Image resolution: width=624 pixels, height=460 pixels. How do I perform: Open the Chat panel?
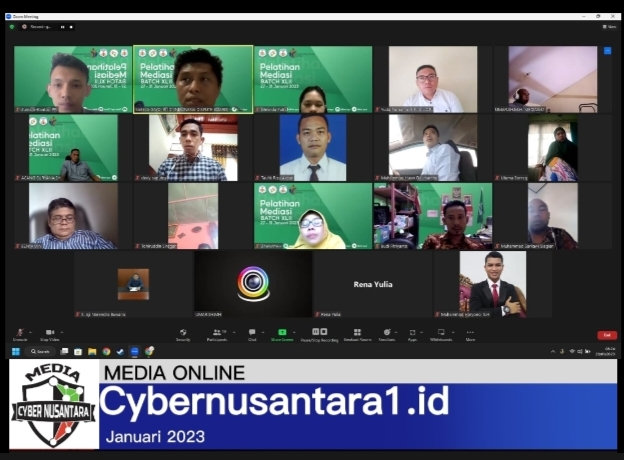pyautogui.click(x=252, y=335)
